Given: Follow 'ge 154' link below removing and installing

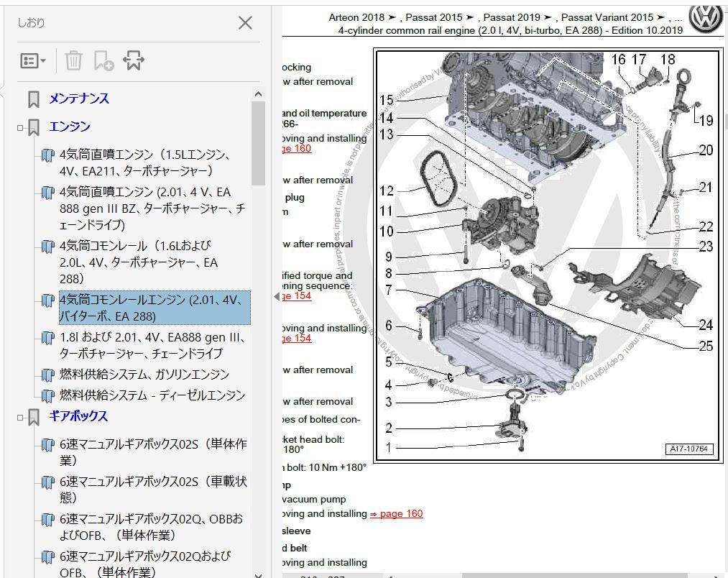Looking at the screenshot, I should tap(297, 338).
